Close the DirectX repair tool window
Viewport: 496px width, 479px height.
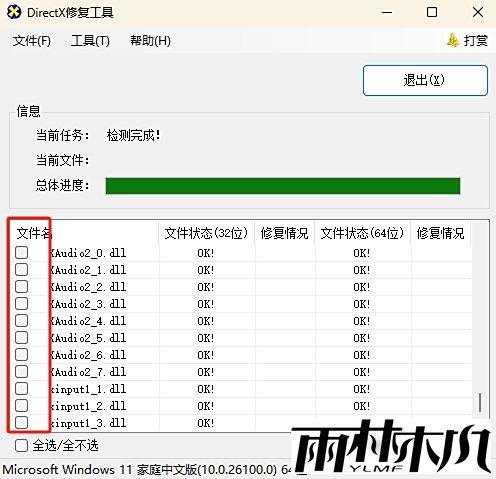(478, 13)
